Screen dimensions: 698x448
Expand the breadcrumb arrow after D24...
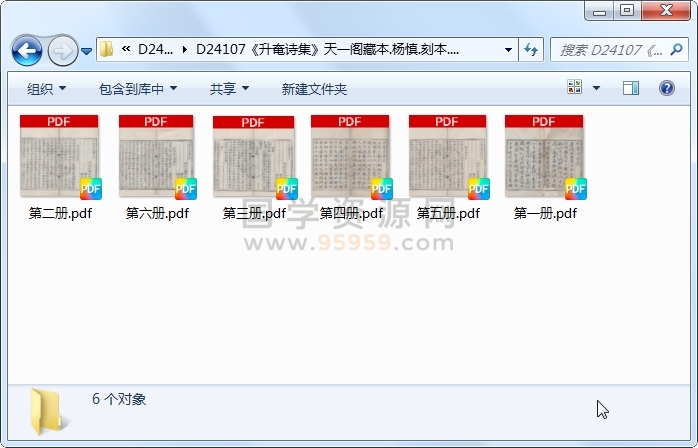(x=184, y=49)
